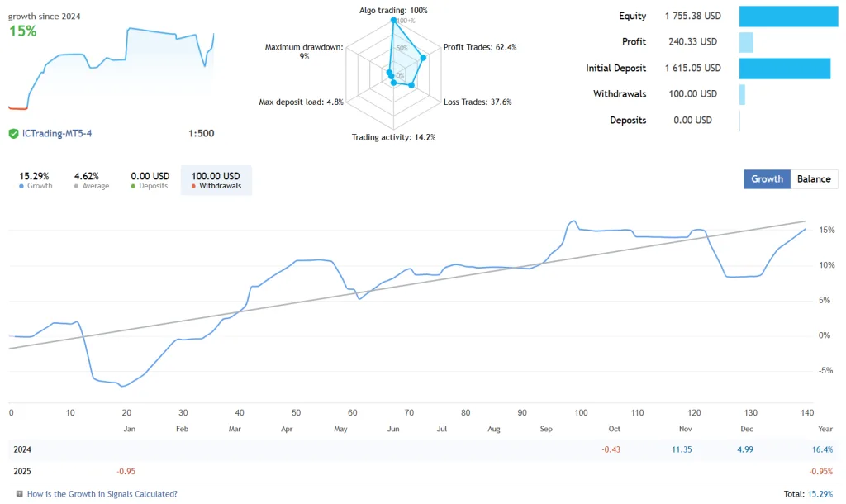Toggle the 0.00 USD Deposits series
This screenshot has height=504, width=846.
pyautogui.click(x=150, y=180)
